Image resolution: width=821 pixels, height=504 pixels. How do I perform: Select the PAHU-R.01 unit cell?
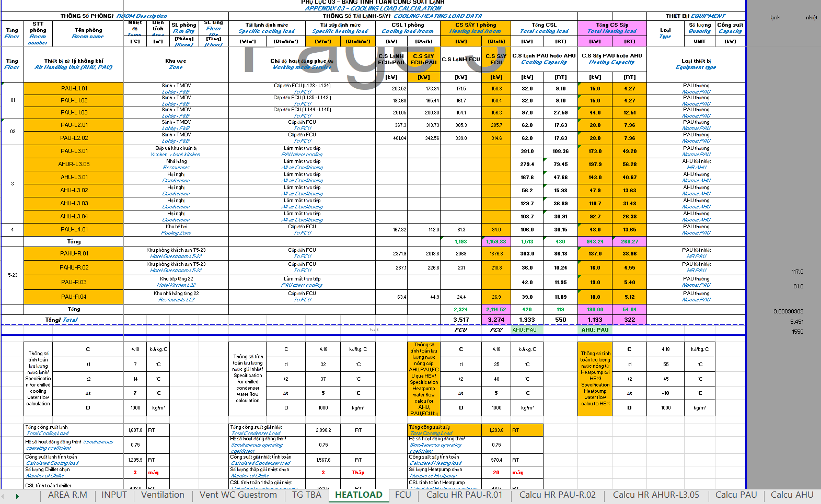(x=74, y=253)
